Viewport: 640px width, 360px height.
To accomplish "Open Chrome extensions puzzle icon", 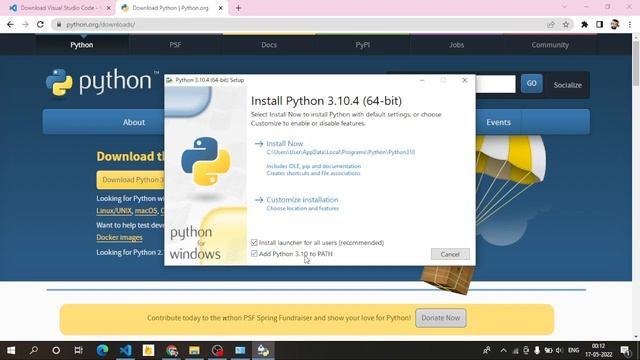I will [x=584, y=24].
